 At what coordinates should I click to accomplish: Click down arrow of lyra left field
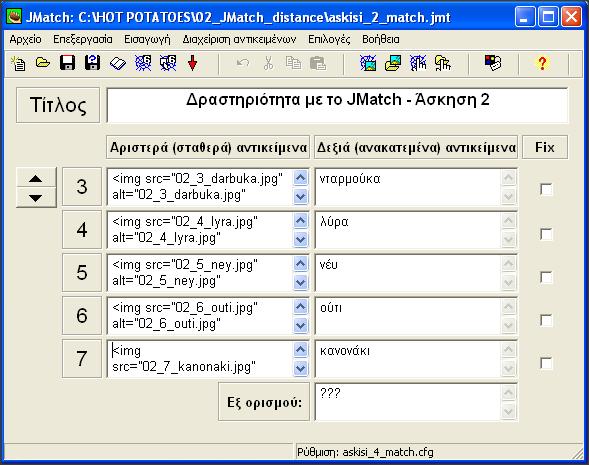tap(301, 239)
